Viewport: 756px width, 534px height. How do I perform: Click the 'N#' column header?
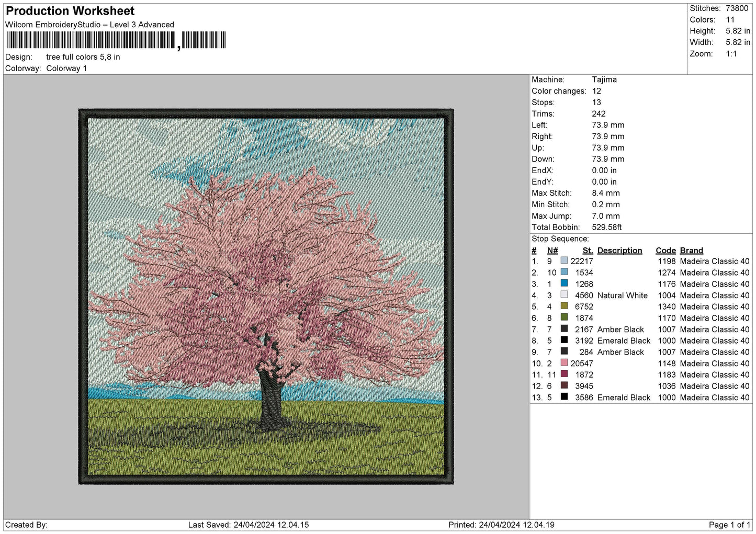[552, 251]
